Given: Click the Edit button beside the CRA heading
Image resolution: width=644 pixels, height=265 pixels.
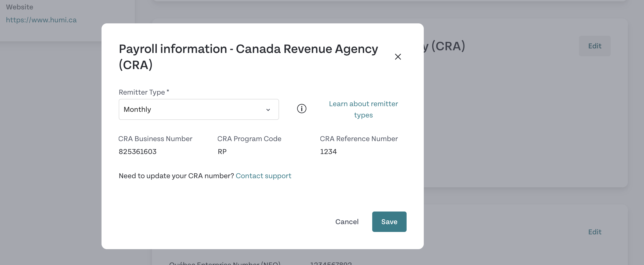Looking at the screenshot, I should coord(595,46).
